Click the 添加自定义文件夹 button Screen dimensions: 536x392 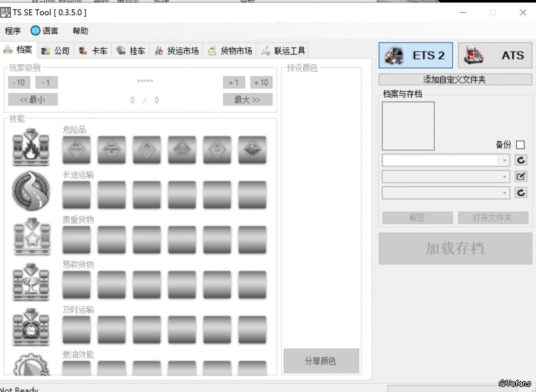pos(455,79)
